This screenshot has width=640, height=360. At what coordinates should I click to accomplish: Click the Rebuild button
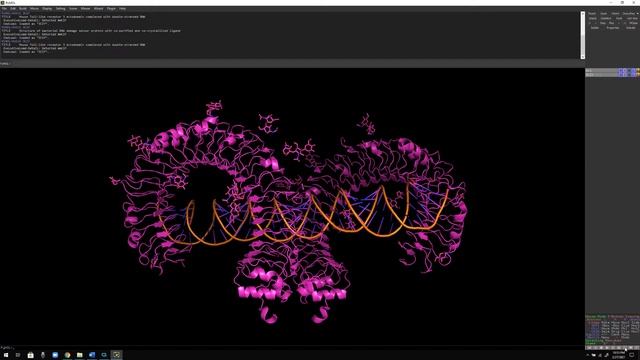click(631, 28)
